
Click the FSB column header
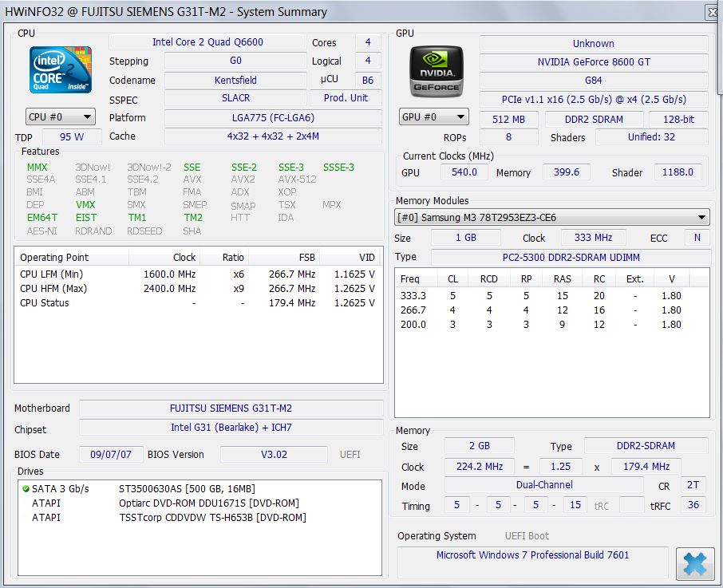point(283,257)
